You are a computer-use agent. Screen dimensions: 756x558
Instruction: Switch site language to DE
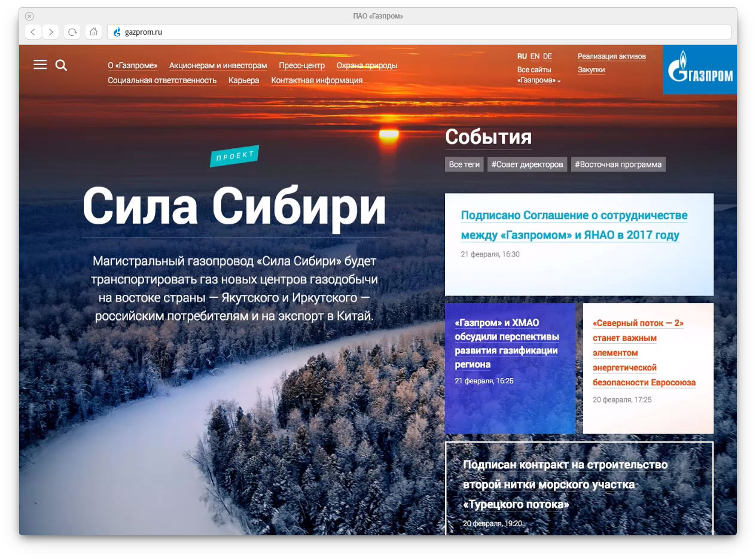point(547,56)
